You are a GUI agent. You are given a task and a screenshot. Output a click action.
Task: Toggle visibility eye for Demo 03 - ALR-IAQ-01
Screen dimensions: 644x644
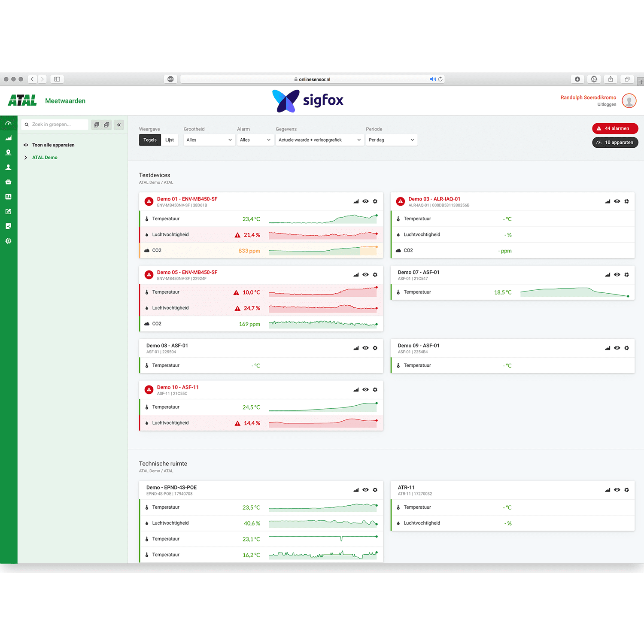(x=617, y=201)
